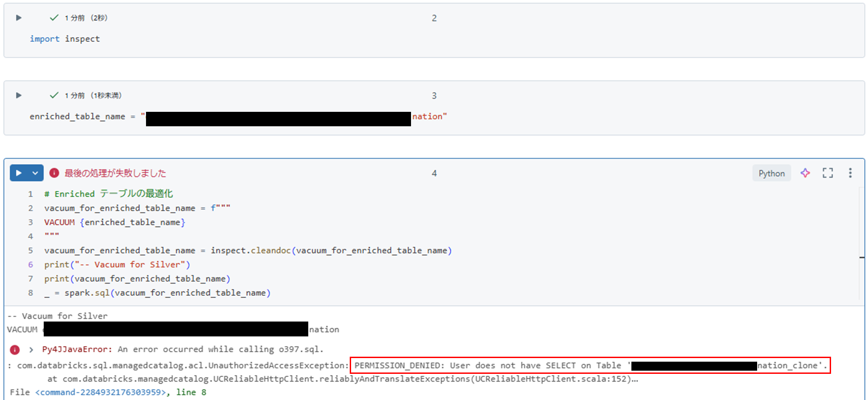Run cell 3 defining enriched_table_name
This screenshot has width=868, height=400.
18,96
